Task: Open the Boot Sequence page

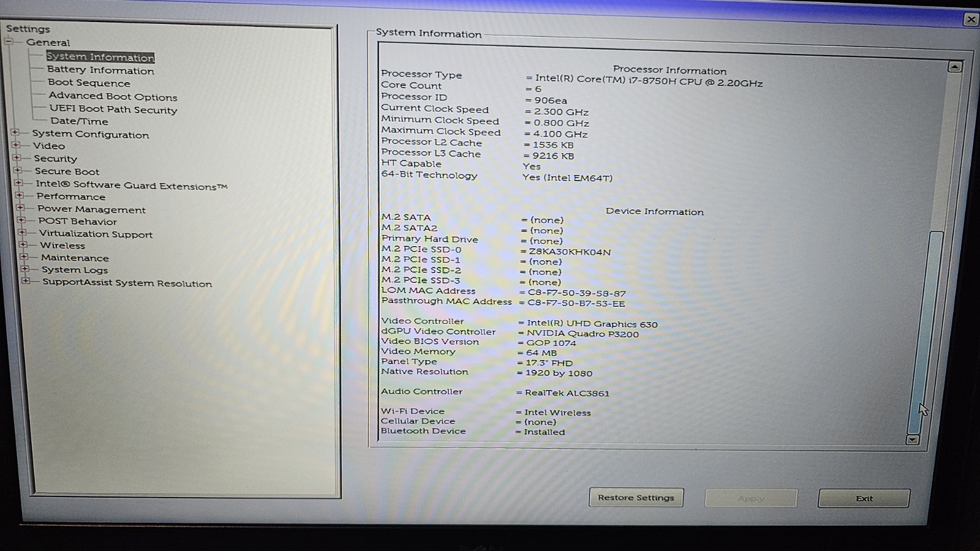Action: coord(89,83)
